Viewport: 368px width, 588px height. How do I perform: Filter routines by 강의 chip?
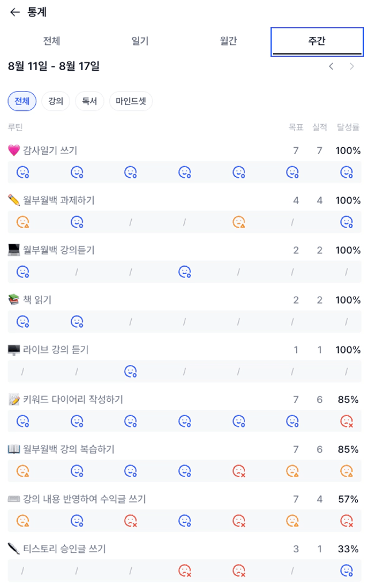pyautogui.click(x=56, y=101)
